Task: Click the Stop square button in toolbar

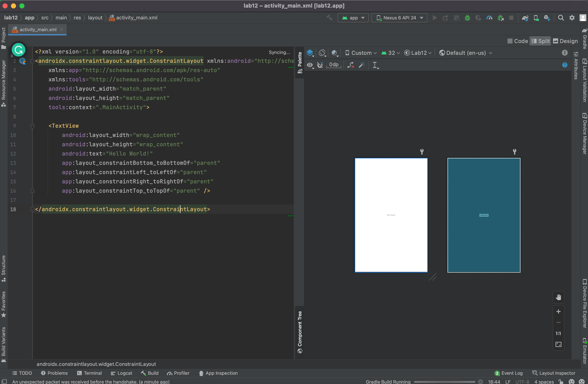Action: 511,18
